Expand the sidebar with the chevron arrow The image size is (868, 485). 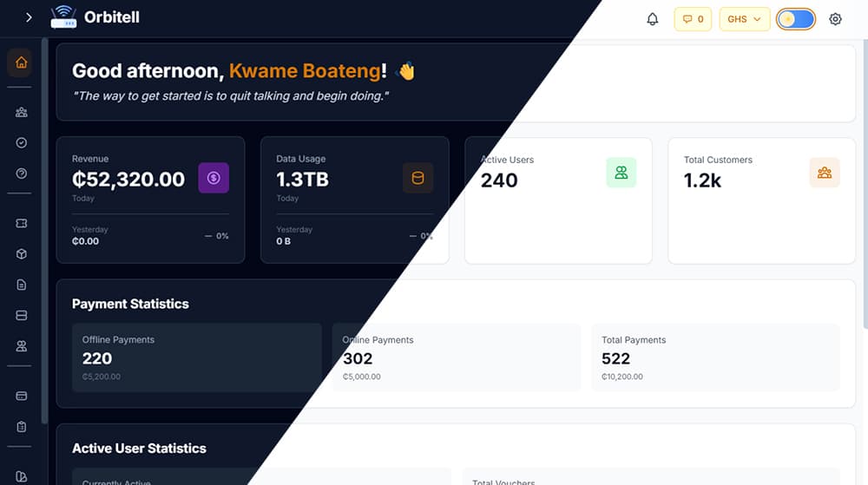pos(29,17)
